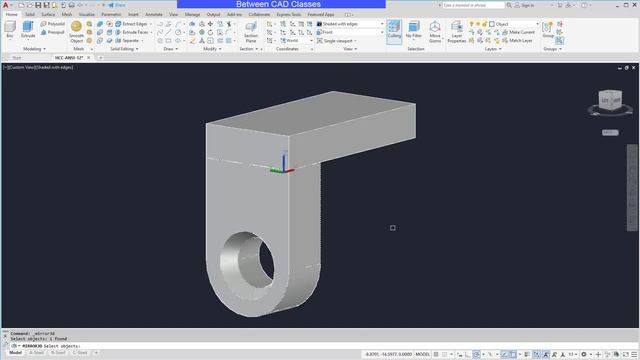Click Match Layer button
640x360 pixels.
517,41
